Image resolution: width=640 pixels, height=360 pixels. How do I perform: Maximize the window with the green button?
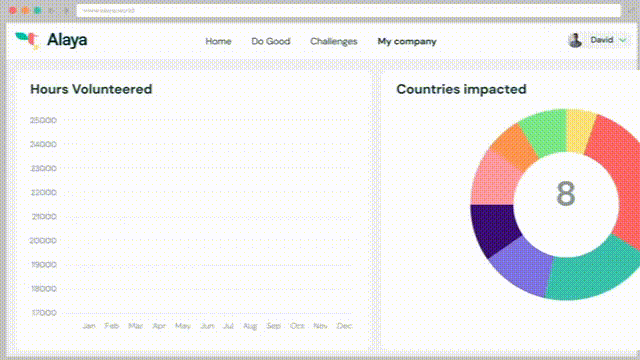tap(38, 10)
